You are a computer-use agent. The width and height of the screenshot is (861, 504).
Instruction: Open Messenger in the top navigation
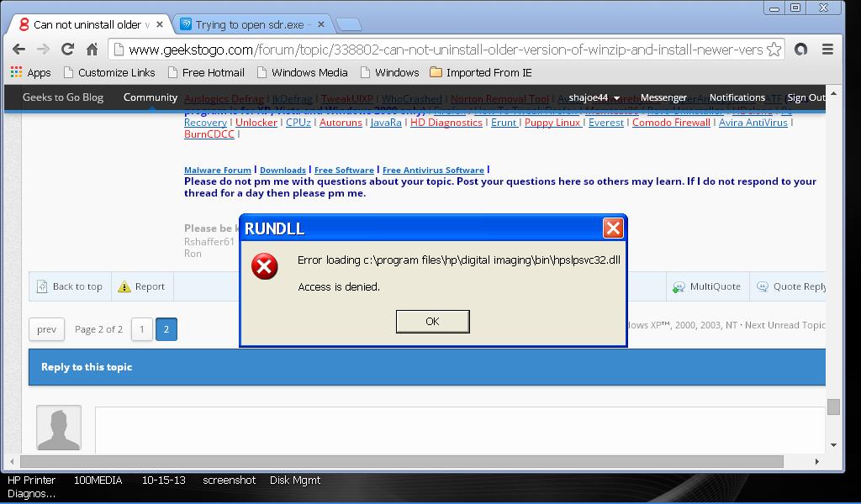pyautogui.click(x=663, y=97)
